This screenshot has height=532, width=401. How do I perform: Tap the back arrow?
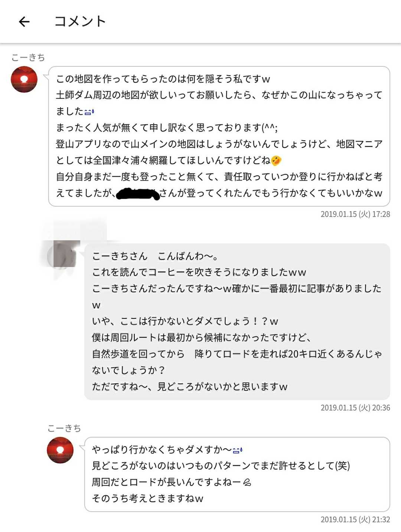24,22
